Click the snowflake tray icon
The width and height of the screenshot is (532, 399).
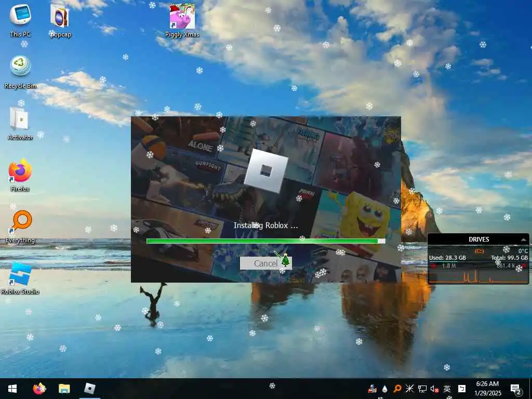[x=409, y=389]
